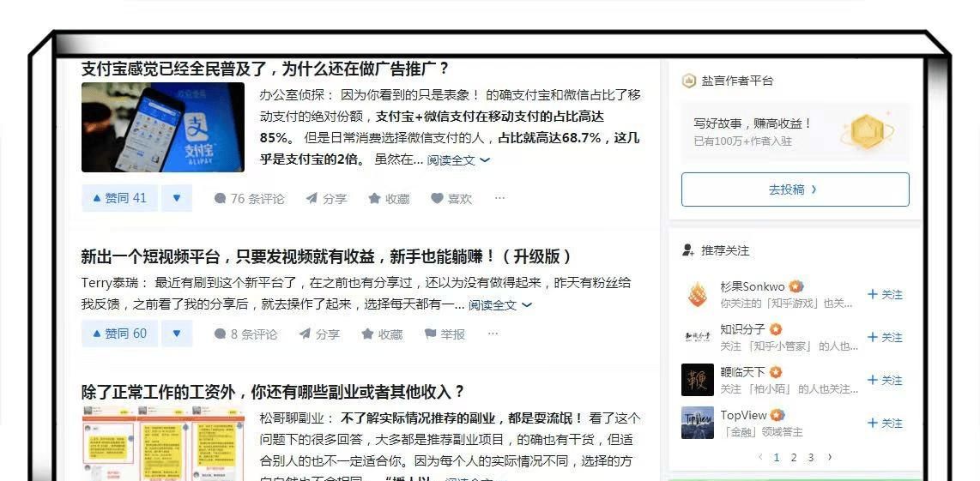This screenshot has width=980, height=481.
Task: Expand 阅读全文 on the Alipay answer
Action: (x=458, y=160)
